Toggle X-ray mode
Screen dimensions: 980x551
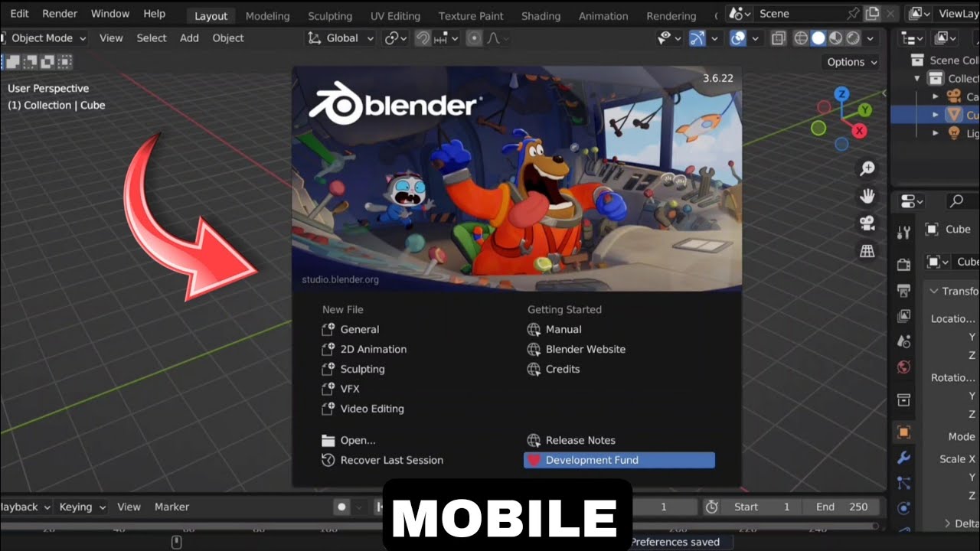pyautogui.click(x=778, y=38)
